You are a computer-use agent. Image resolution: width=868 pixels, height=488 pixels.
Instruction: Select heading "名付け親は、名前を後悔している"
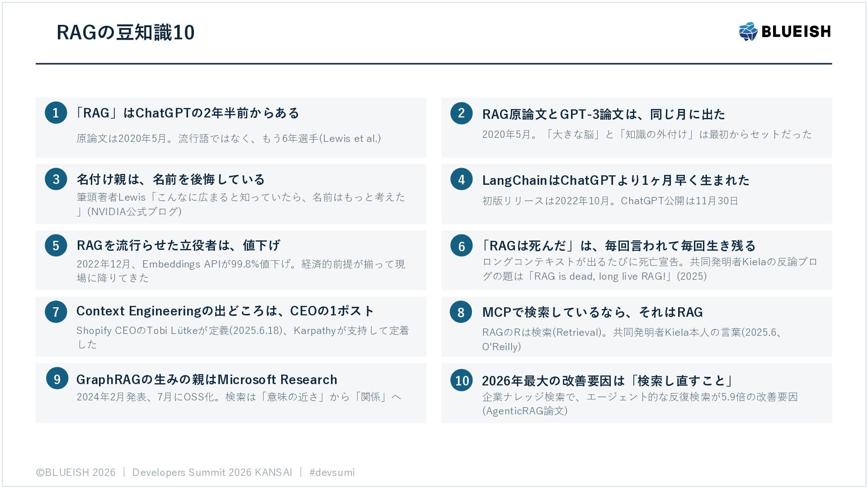point(170,179)
